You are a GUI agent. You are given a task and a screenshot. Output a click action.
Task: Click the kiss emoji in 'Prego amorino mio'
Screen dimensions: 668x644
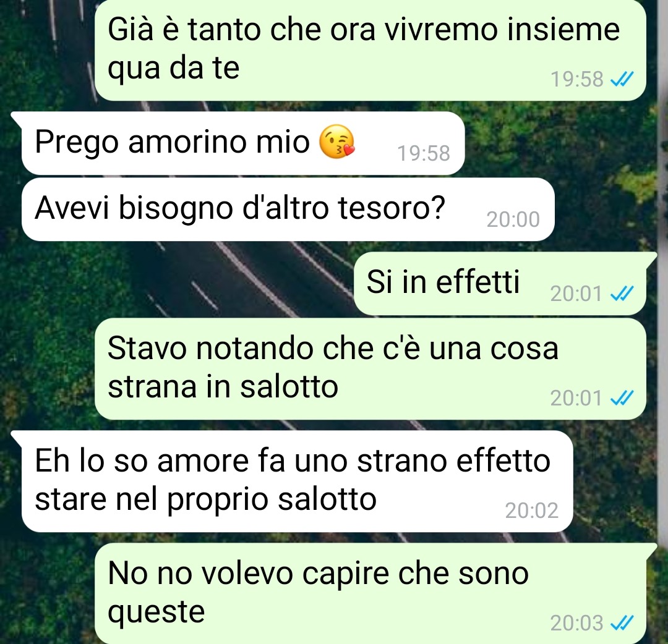(x=337, y=142)
